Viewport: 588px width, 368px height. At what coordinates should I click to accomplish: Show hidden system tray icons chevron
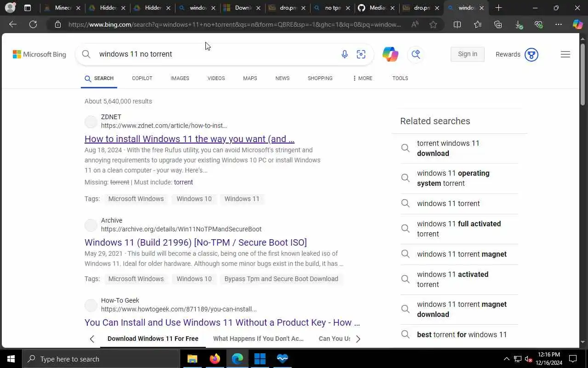[507, 359]
